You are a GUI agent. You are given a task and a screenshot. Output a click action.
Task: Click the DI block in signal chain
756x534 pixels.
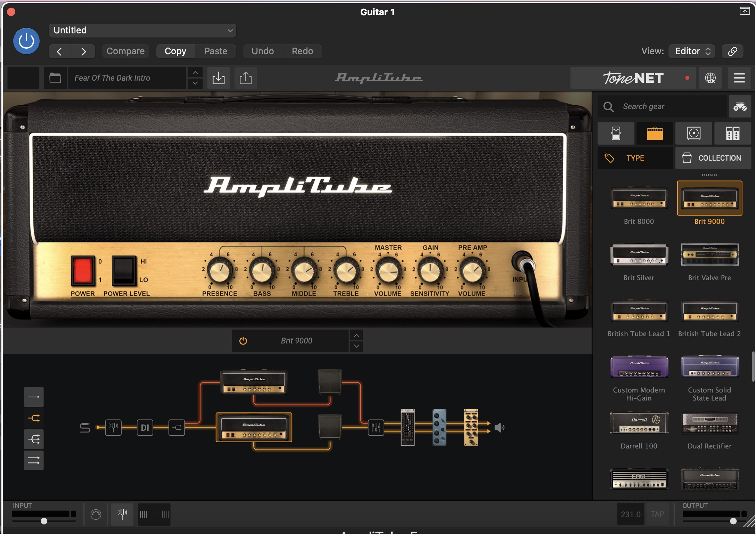[x=145, y=427]
